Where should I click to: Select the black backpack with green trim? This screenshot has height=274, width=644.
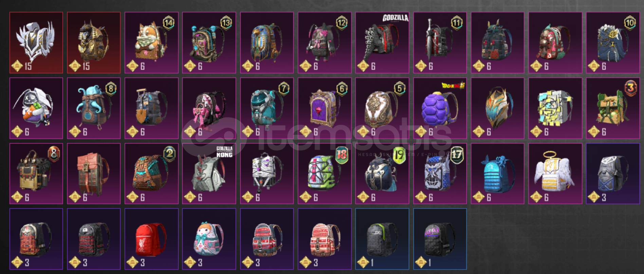coord(382,239)
